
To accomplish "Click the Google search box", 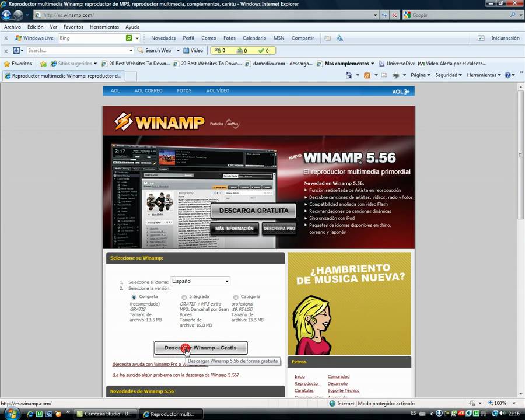I will (x=460, y=15).
